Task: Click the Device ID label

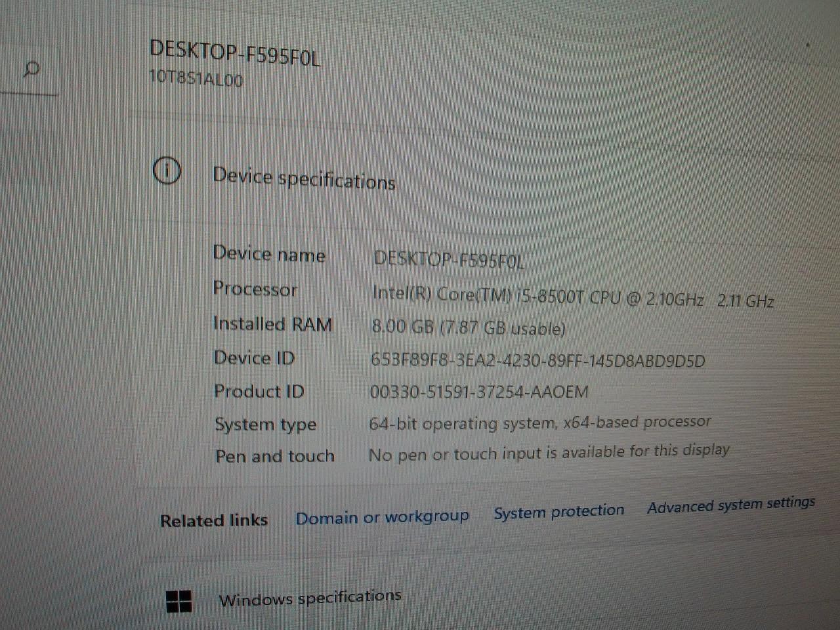Action: [x=255, y=358]
